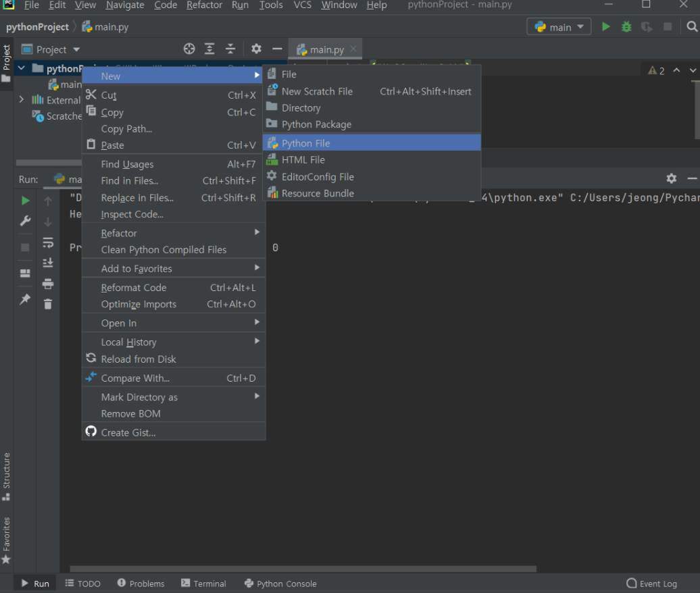Print the Run console output
This screenshot has height=593, width=700.
coord(48,284)
